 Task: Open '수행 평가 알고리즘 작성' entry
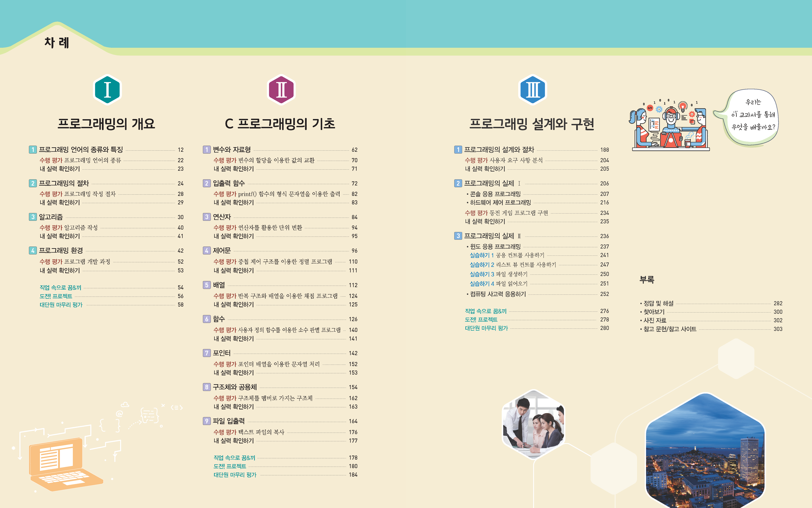(69, 227)
